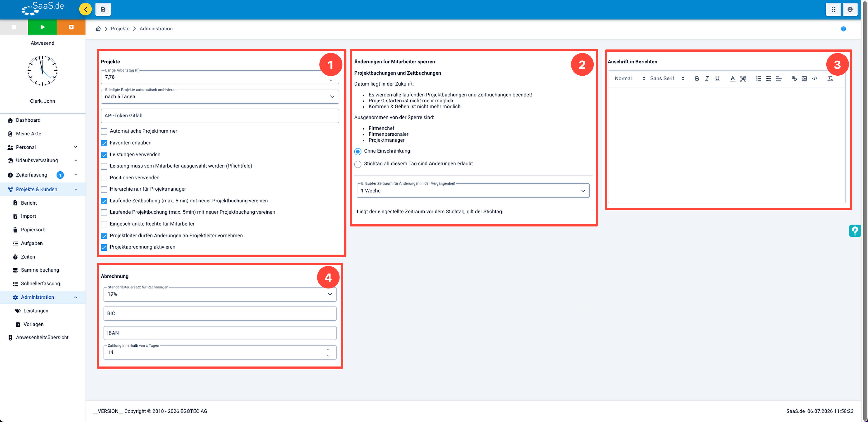This screenshot has height=422, width=868.
Task: Open Leistungen in Administration submenu
Action: pos(36,311)
